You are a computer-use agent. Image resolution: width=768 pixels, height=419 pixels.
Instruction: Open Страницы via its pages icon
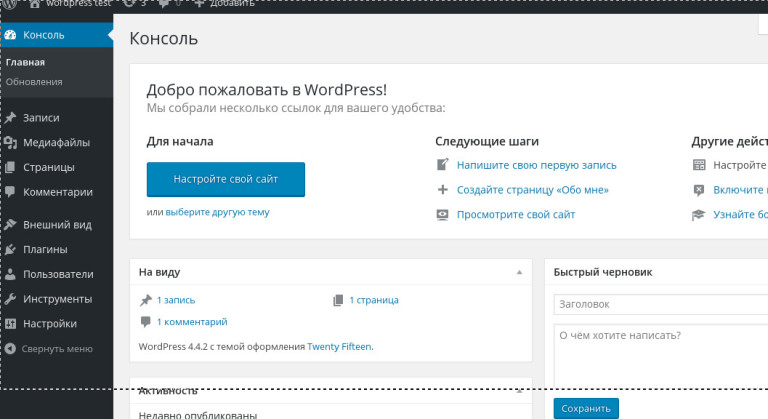click(10, 167)
